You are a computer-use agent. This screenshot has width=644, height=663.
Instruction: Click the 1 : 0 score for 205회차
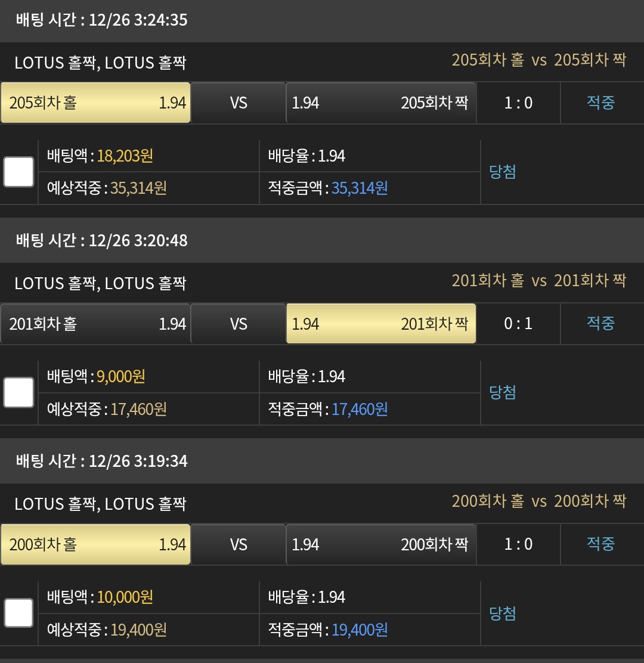click(x=518, y=103)
